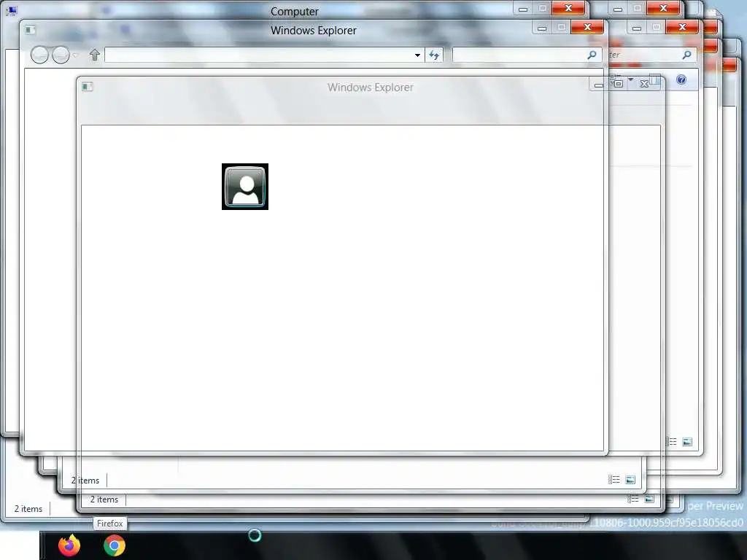Open Help via the blue question mark icon

tap(681, 79)
